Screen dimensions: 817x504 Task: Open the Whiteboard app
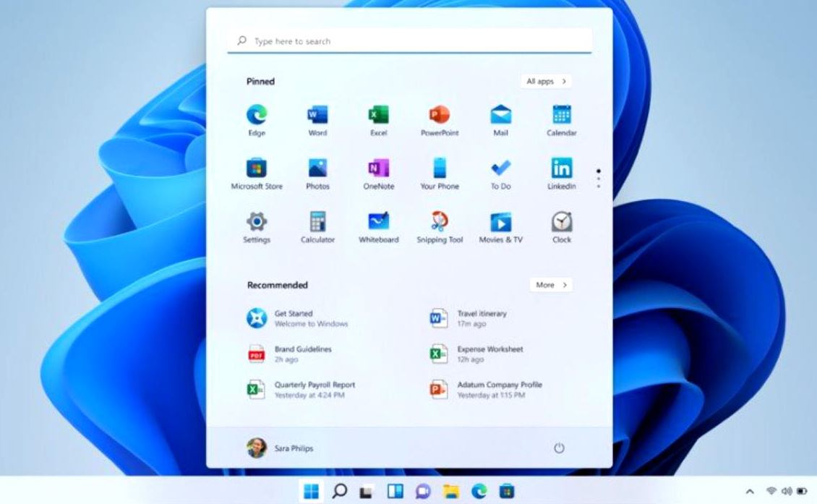[x=379, y=227]
